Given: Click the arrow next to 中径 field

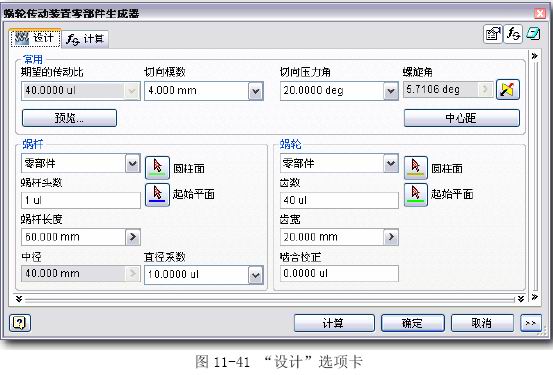Looking at the screenshot, I should coord(132,273).
